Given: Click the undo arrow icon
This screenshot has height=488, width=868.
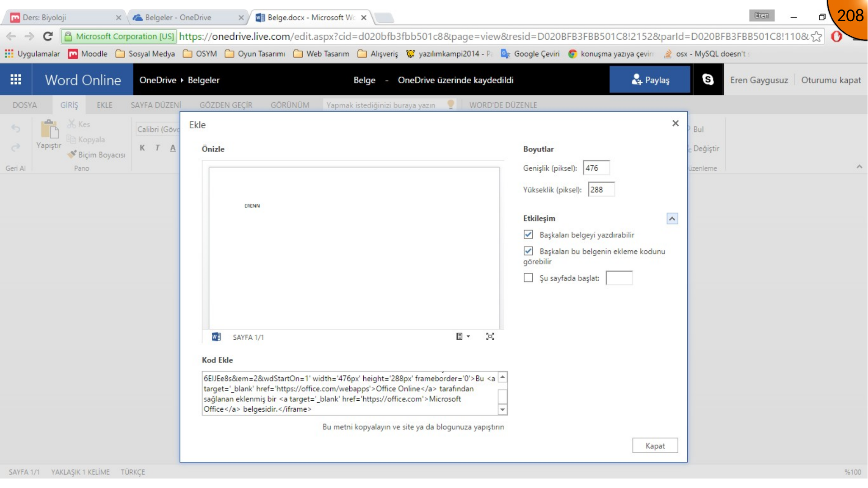Looking at the screenshot, I should click(x=16, y=129).
